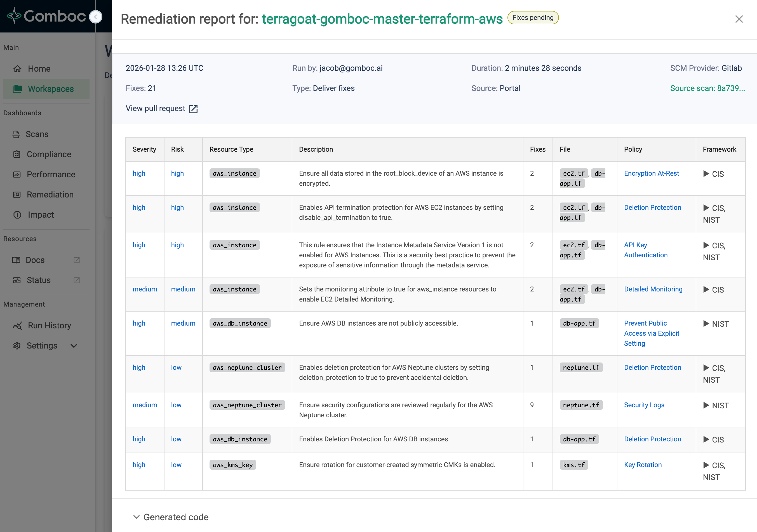Screen dimensions: 757x532
Task: Click the Impact alert icon
Action: tap(17, 215)
